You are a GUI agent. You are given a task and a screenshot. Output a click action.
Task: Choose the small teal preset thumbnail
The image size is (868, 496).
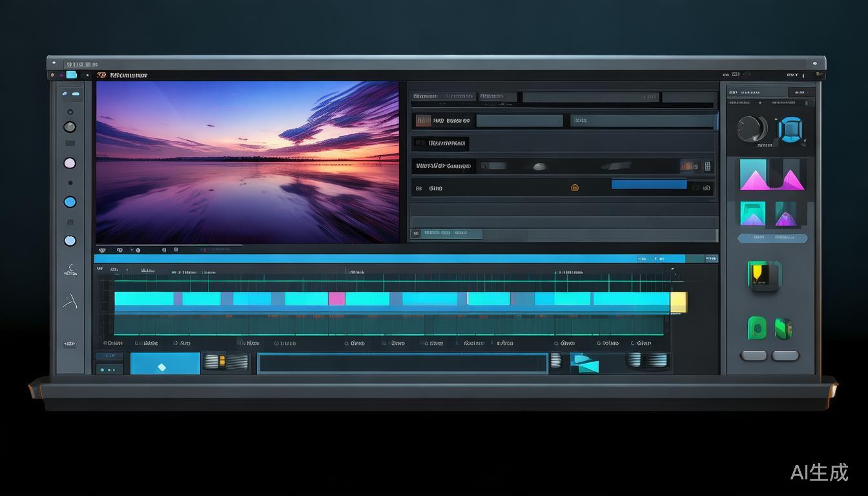[752, 214]
